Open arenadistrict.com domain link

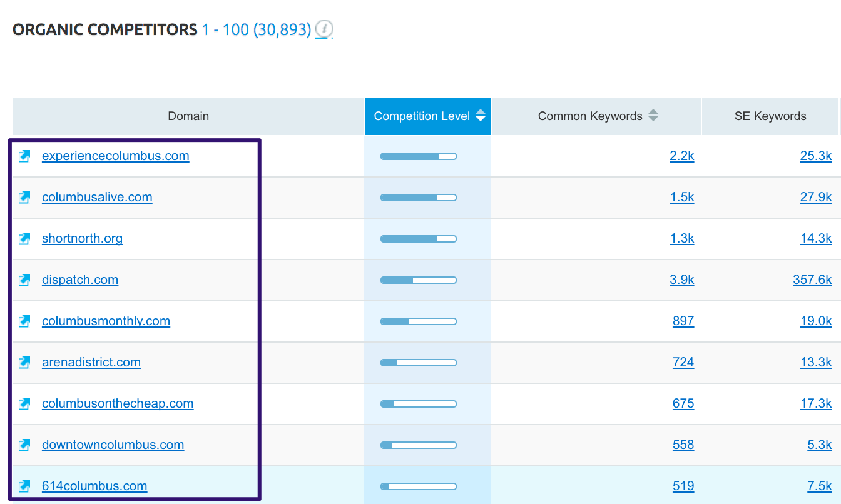[x=91, y=362]
